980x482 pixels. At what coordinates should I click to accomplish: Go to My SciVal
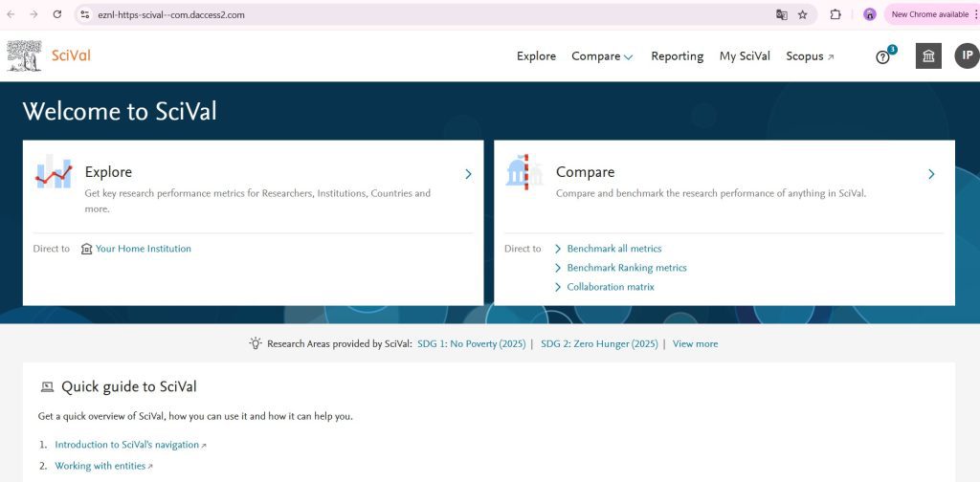click(x=745, y=56)
